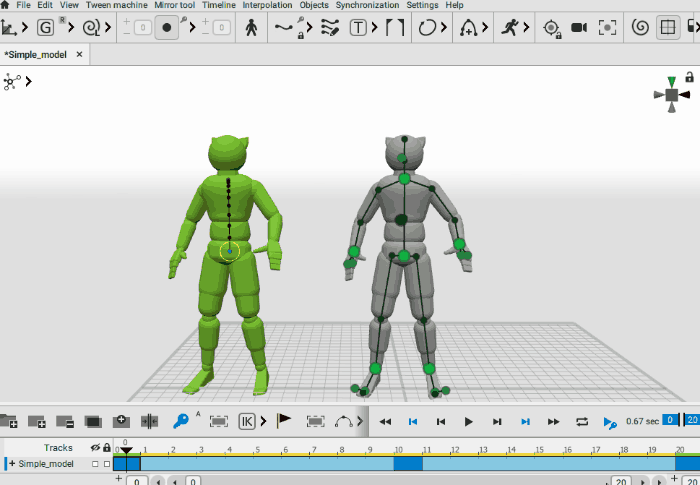Expand the Simple_model track with plus sign
The width and height of the screenshot is (700, 485).
11,464
